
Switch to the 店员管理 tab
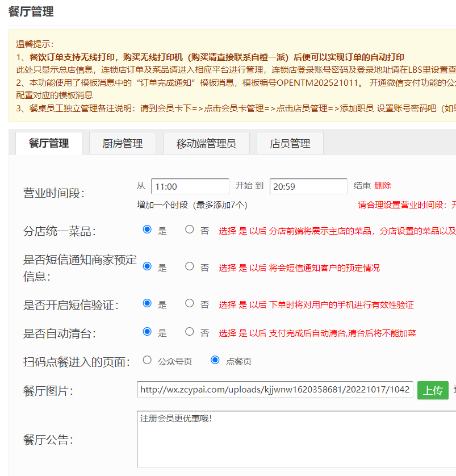tap(290, 144)
